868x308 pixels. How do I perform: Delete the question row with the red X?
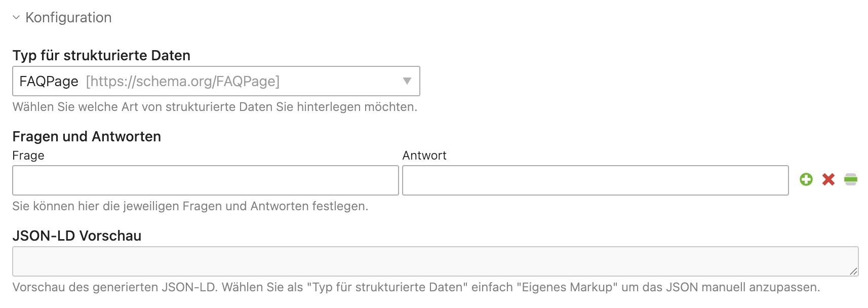pos(828,179)
